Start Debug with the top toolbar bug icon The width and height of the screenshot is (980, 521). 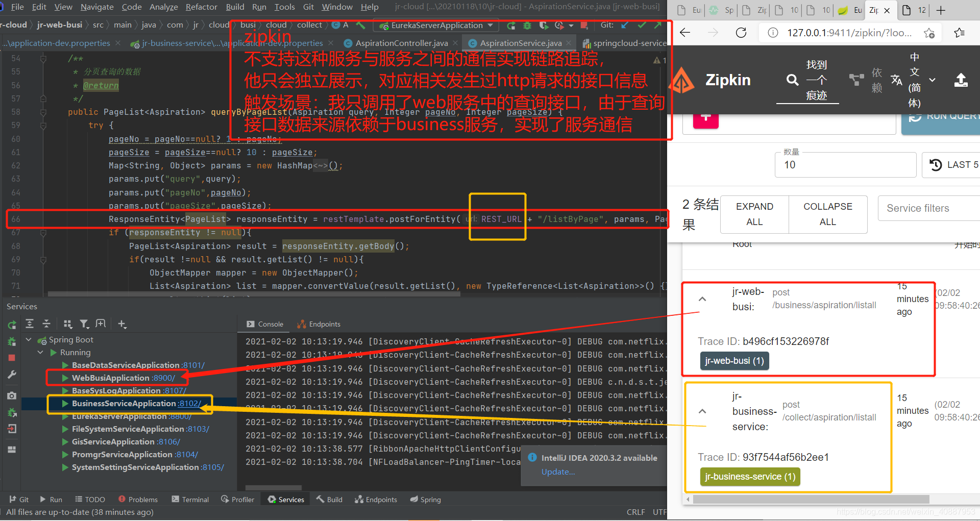[527, 26]
